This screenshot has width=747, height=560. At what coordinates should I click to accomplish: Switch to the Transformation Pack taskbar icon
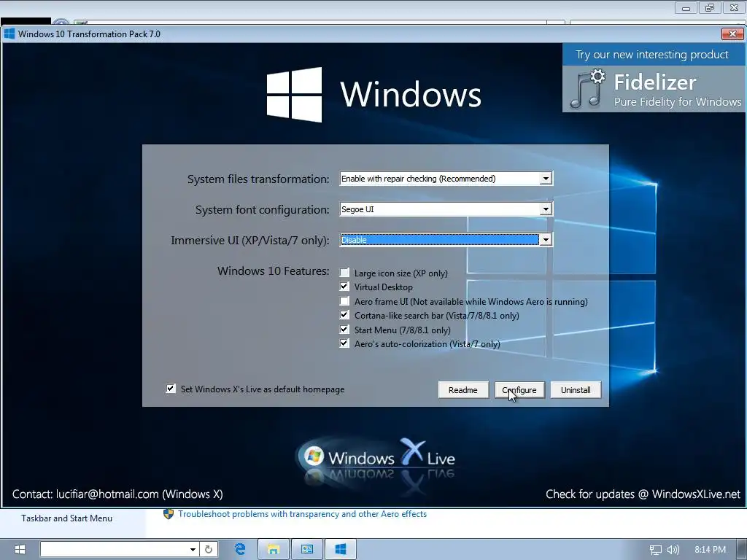click(x=341, y=550)
